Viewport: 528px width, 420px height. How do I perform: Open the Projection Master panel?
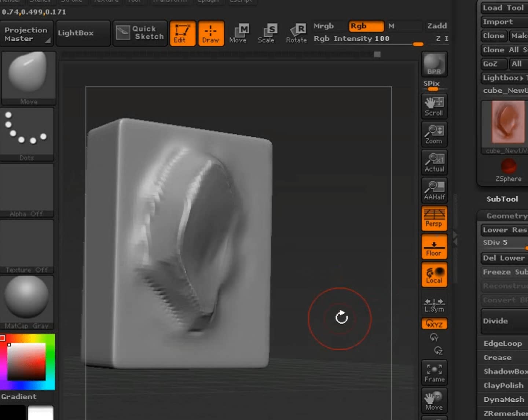click(27, 34)
